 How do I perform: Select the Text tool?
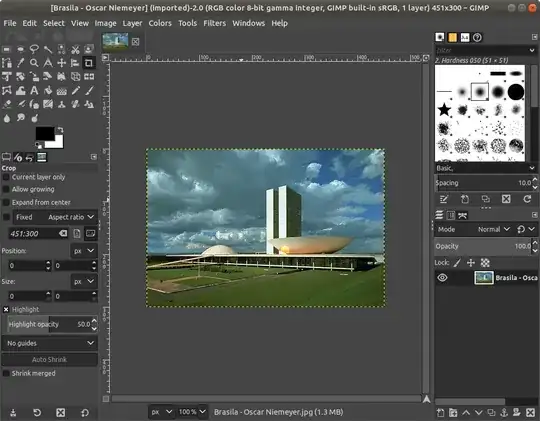pos(34,91)
